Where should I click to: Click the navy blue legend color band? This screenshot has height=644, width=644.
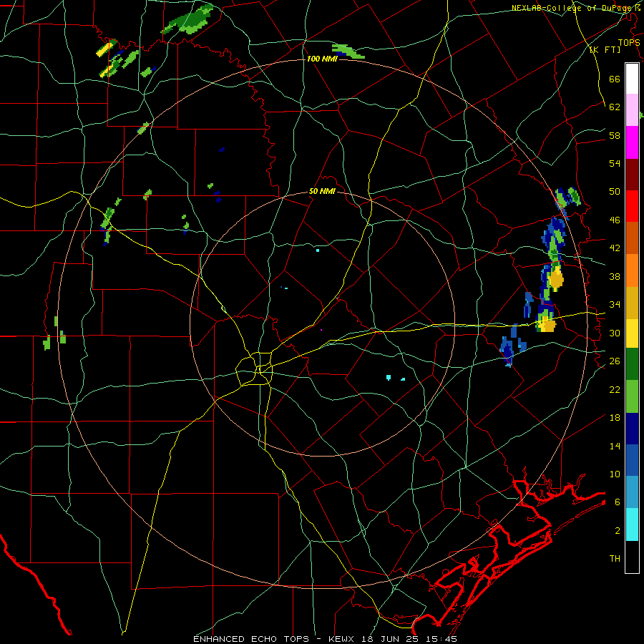[632, 429]
